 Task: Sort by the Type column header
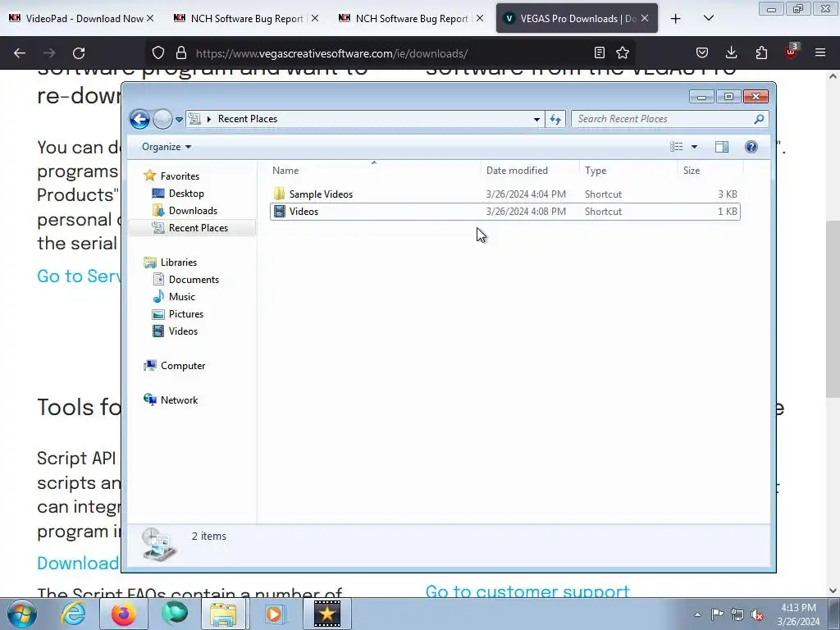coord(628,171)
